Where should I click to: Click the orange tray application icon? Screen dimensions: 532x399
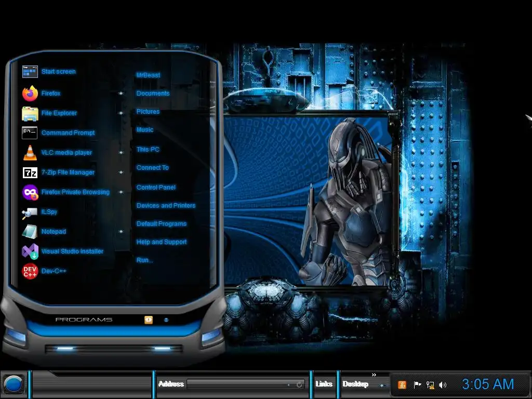coord(402,385)
